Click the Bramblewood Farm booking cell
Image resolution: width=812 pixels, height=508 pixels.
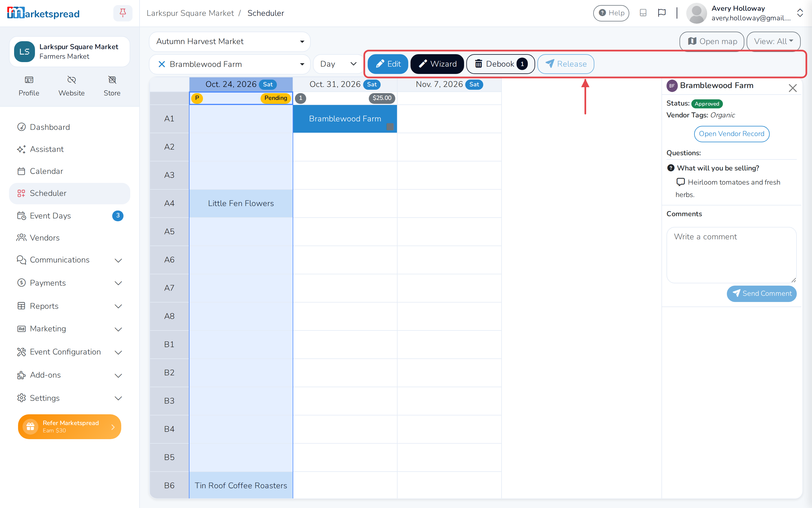(345, 119)
